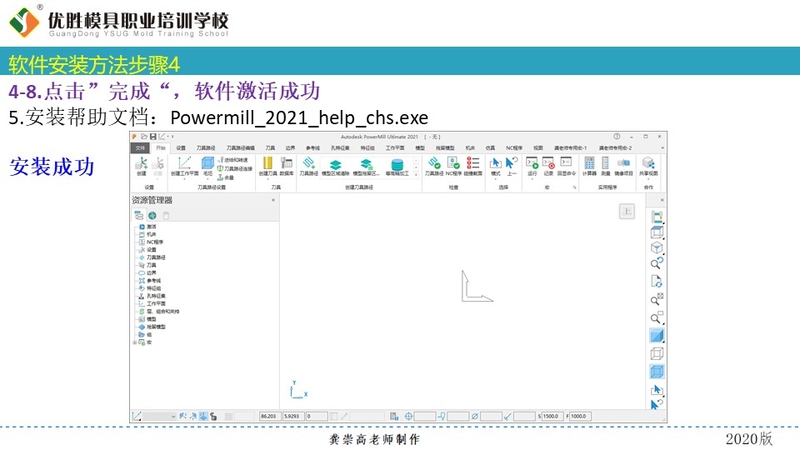Click the help question mark icon in title bar
Viewport: 800px width, 450px height.
617,137
